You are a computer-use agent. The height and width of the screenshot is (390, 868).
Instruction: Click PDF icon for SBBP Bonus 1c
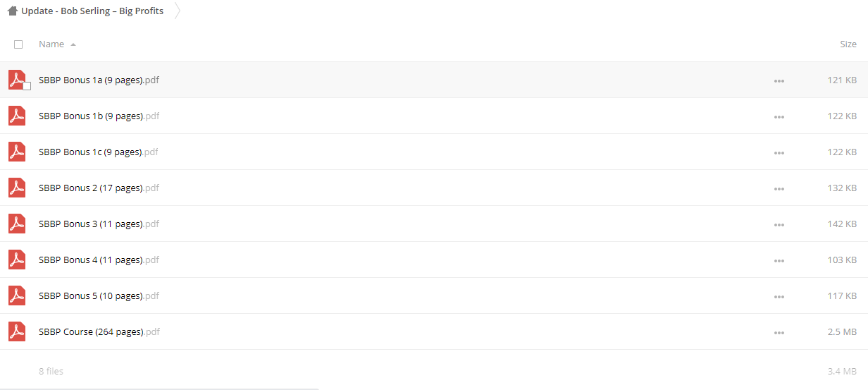[17, 152]
